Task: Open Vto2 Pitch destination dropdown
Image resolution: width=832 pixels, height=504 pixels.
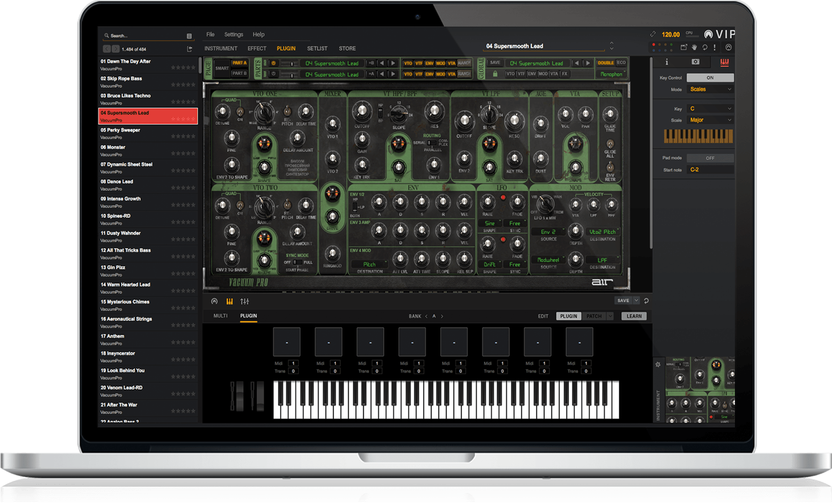Action: pos(603,232)
